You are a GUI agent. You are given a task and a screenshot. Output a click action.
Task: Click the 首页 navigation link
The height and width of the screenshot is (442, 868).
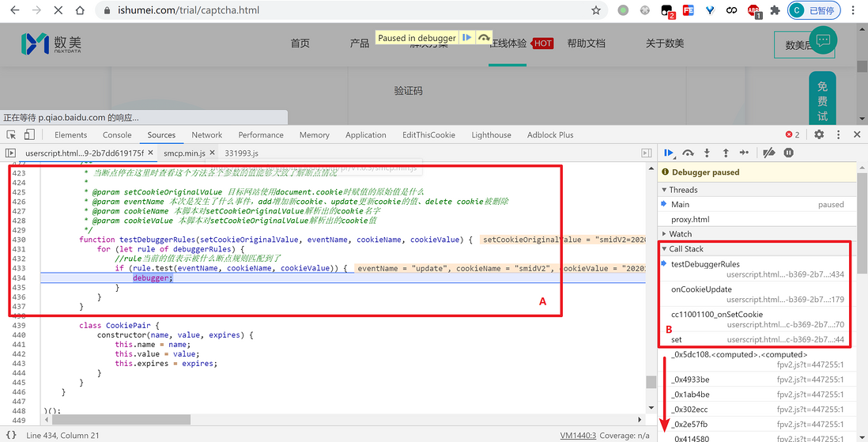coord(300,43)
